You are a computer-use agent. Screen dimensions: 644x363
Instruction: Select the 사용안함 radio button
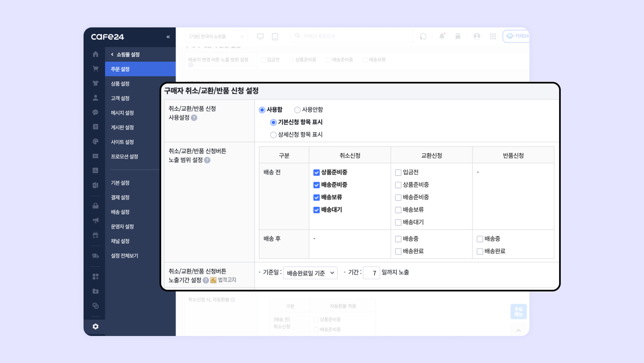coord(297,110)
